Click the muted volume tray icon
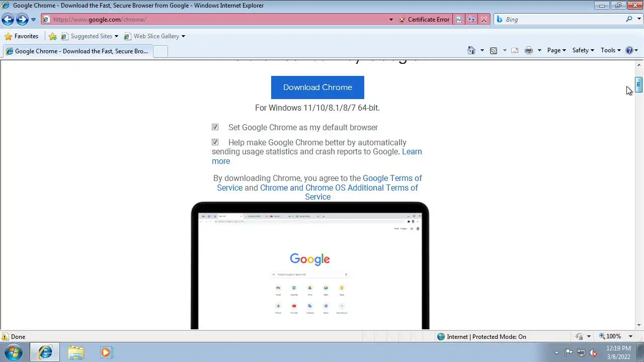The height and width of the screenshot is (362, 644). 593,352
